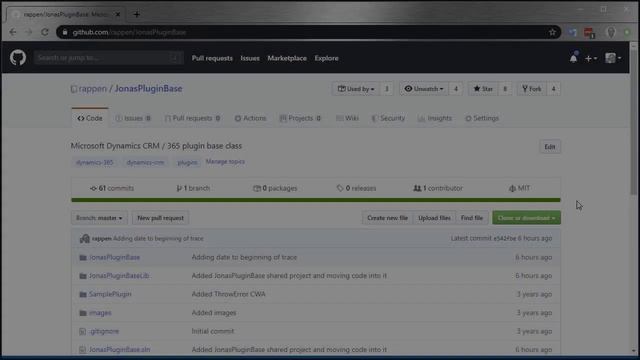Click the browser forward arrow

pyautogui.click(x=29, y=32)
